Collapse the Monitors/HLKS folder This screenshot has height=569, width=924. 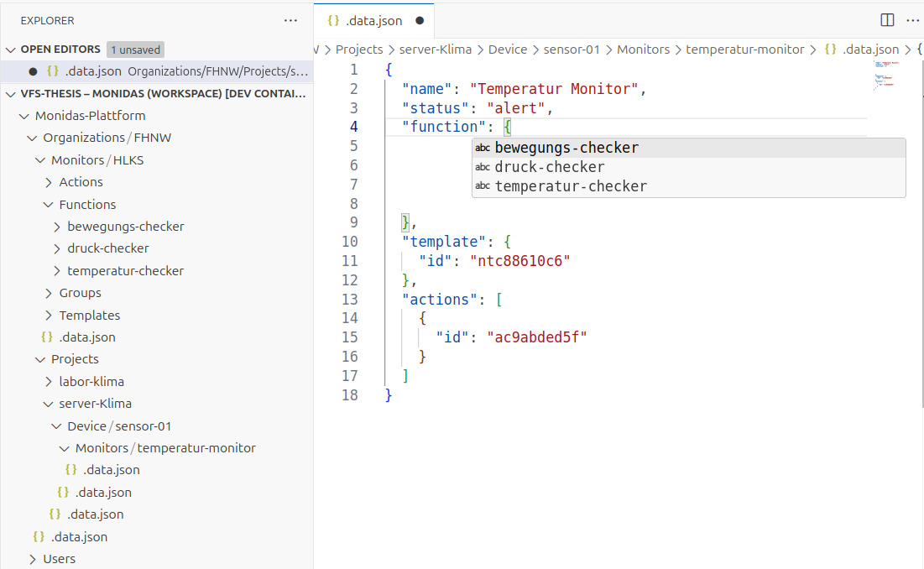click(x=40, y=160)
